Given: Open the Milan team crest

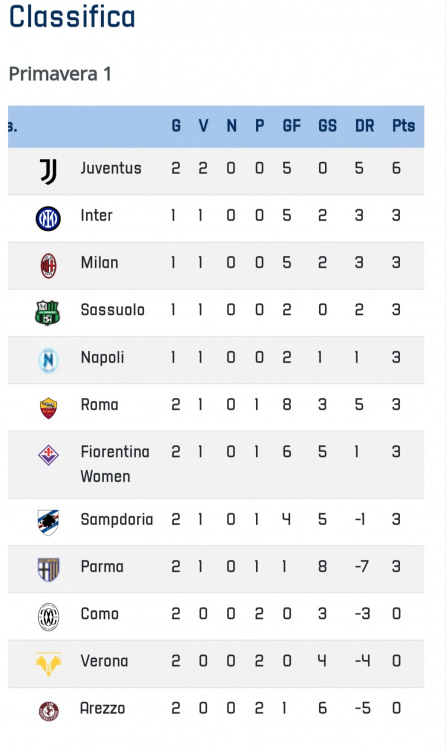Looking at the screenshot, I should 48,266.
